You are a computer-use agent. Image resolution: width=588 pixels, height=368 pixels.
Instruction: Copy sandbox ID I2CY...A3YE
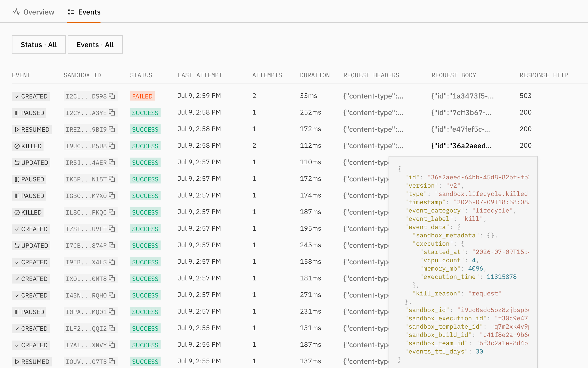(112, 112)
